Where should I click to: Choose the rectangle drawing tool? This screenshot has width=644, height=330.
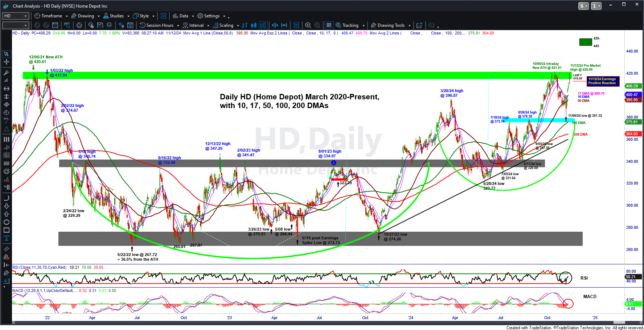click(6, 230)
